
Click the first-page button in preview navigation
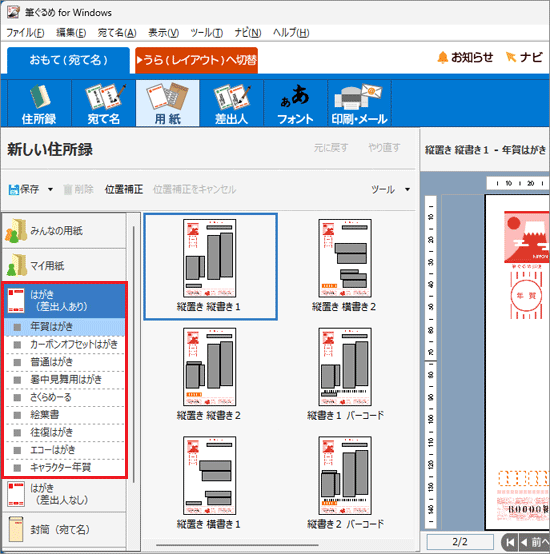tap(510, 542)
